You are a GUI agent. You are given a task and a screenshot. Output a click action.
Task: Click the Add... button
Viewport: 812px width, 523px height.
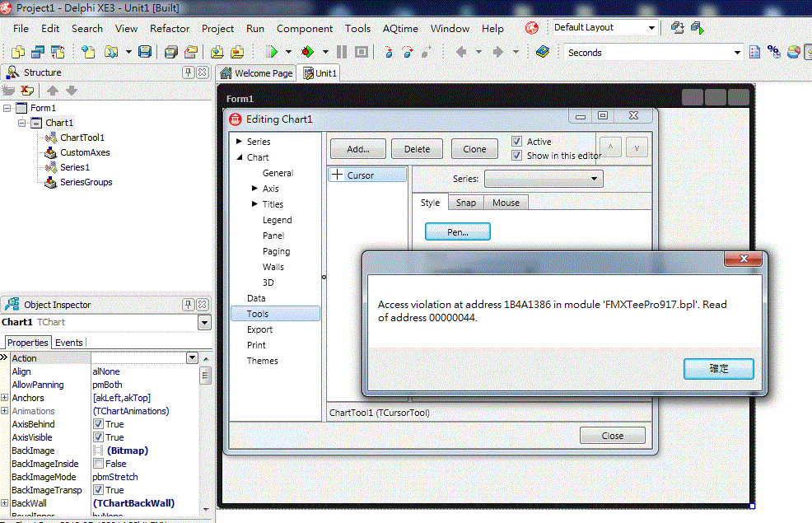click(x=358, y=148)
